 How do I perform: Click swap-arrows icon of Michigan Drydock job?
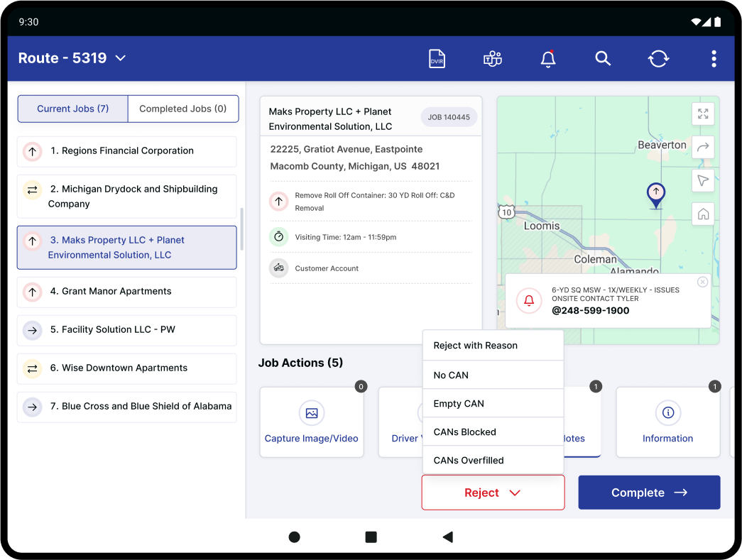coord(32,190)
